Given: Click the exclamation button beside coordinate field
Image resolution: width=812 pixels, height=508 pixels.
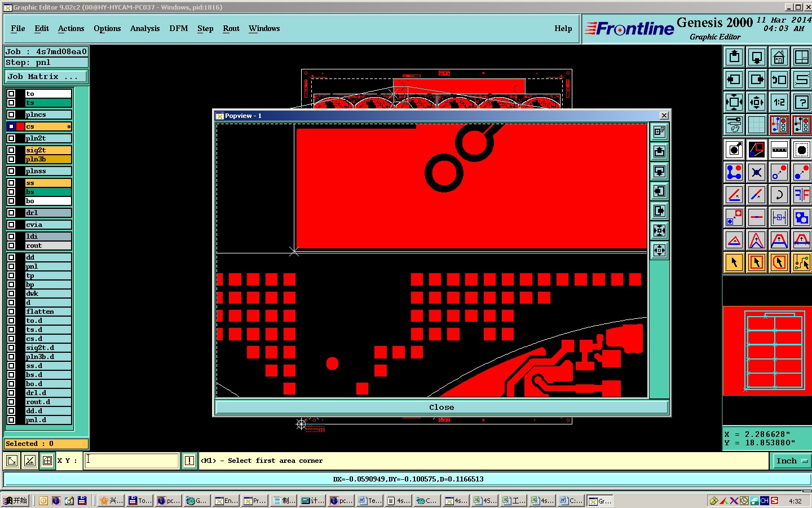Looking at the screenshot, I should tap(189, 461).
